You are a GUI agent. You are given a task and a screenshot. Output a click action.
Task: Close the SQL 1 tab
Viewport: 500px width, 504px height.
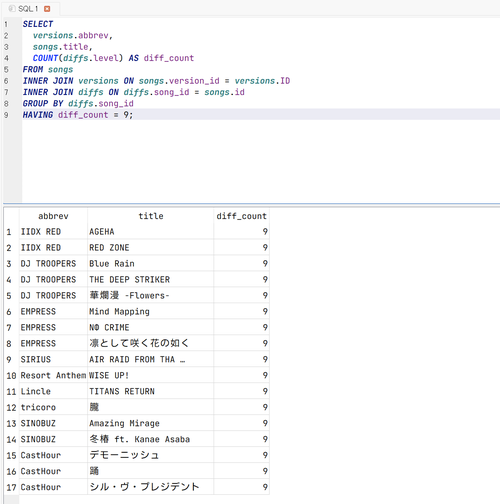pyautogui.click(x=47, y=9)
